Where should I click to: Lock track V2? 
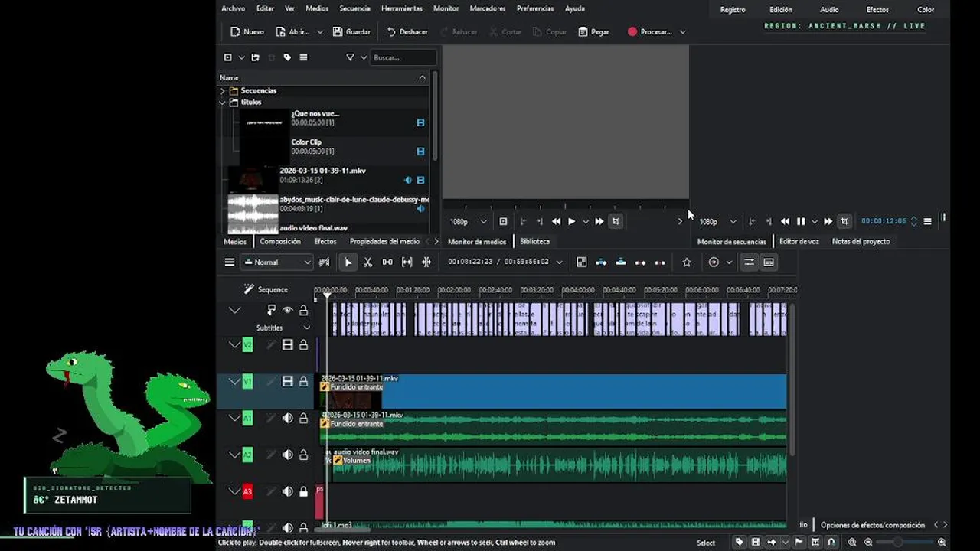click(x=303, y=345)
